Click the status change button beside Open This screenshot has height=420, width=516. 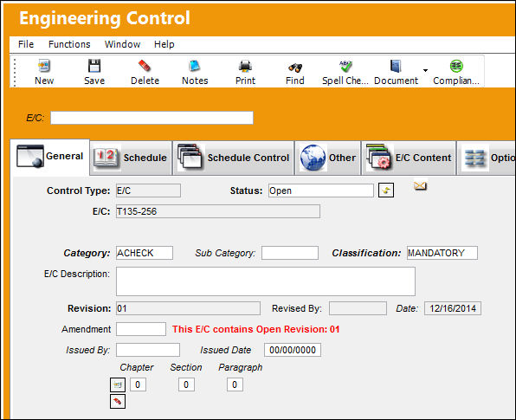(x=386, y=191)
